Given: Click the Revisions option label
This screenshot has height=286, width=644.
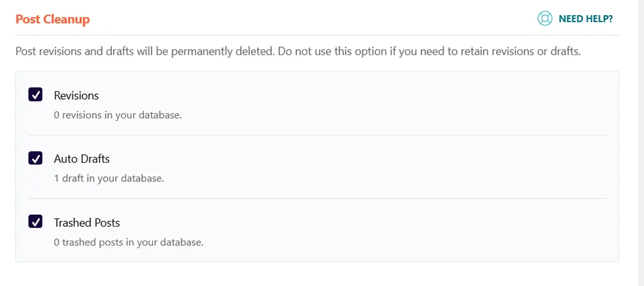Looking at the screenshot, I should [x=76, y=96].
